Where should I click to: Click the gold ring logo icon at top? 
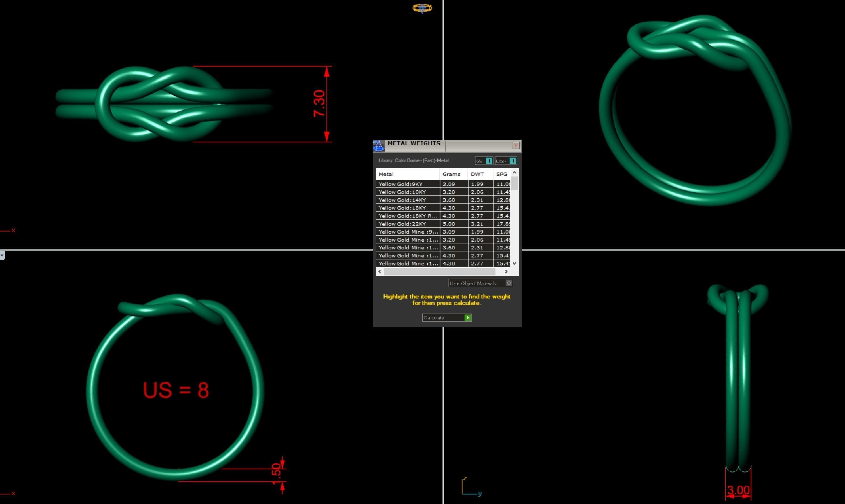coord(422,8)
